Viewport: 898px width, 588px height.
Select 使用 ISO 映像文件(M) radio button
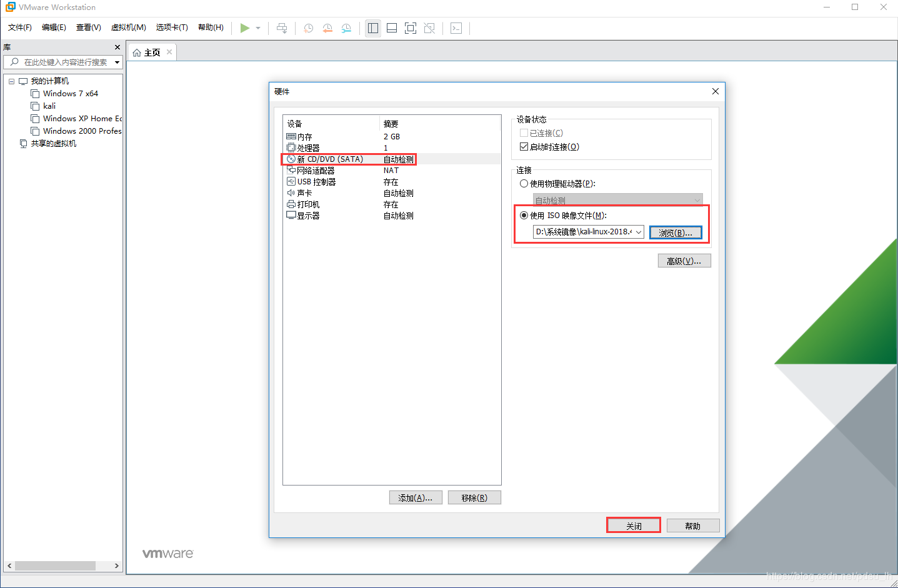pyautogui.click(x=524, y=216)
